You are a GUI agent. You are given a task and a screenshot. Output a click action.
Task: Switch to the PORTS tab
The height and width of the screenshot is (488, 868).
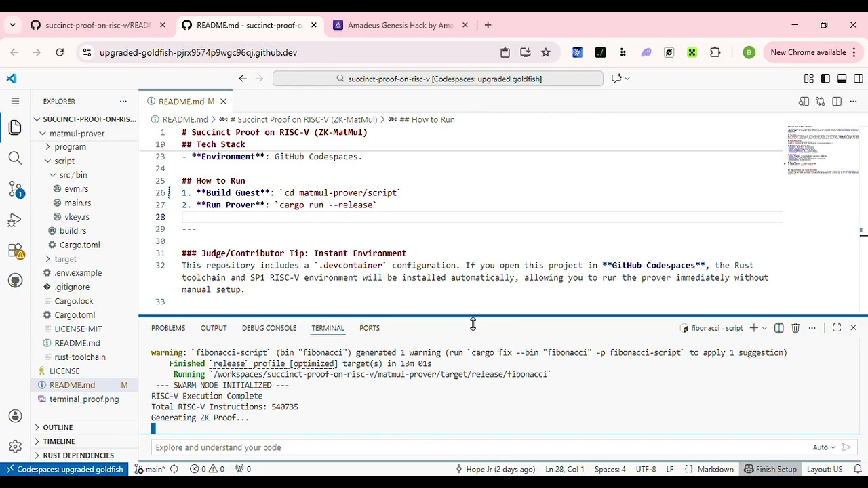(x=370, y=328)
